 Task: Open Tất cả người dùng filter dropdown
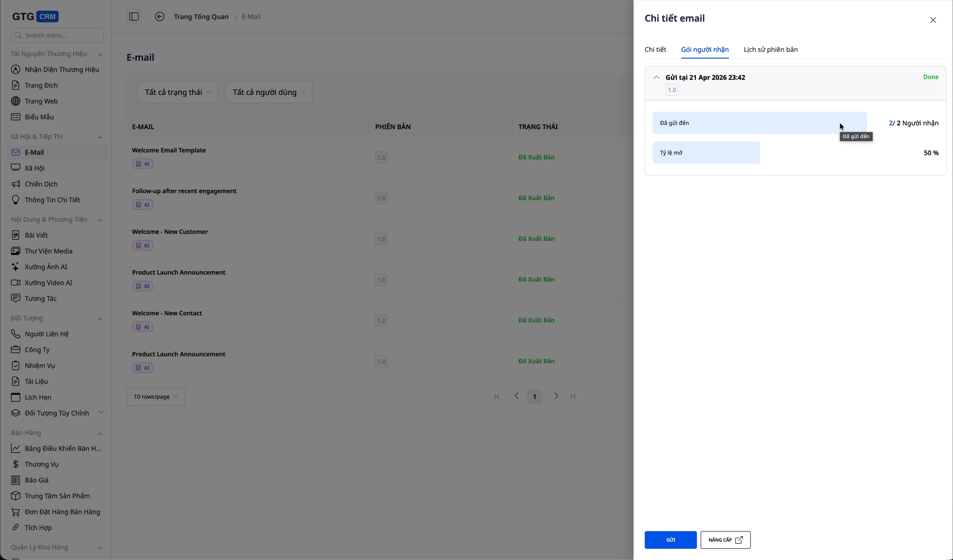point(269,92)
